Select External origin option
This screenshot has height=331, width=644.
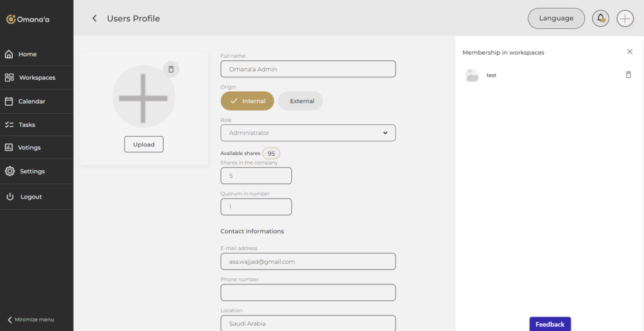point(301,101)
